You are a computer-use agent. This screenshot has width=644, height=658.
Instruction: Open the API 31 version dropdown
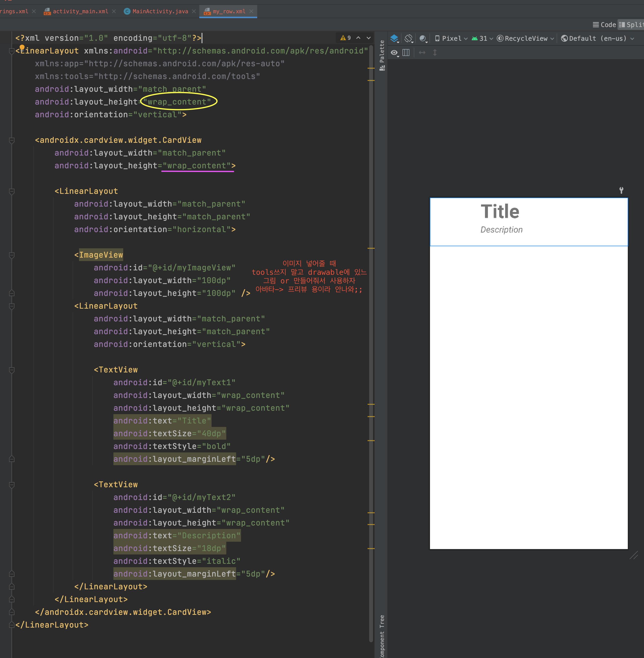pos(482,39)
